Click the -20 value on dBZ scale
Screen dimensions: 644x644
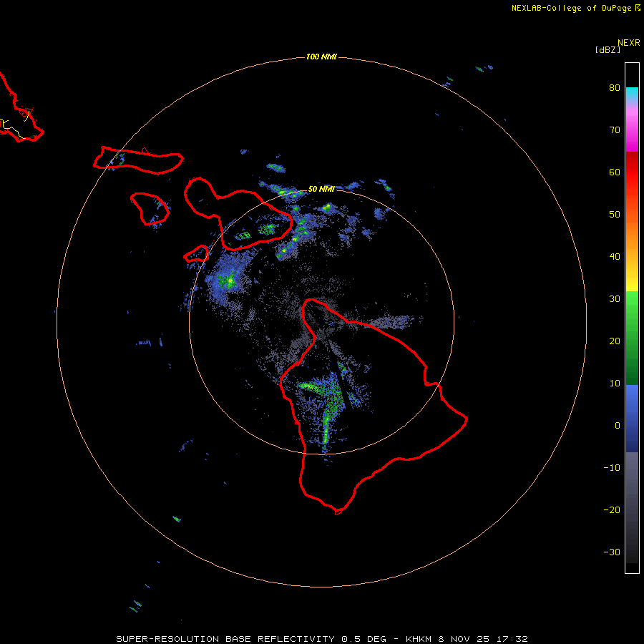(612, 510)
